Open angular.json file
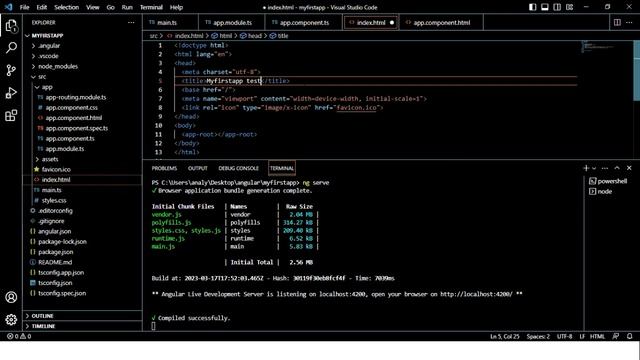640x360 pixels. click(83, 231)
